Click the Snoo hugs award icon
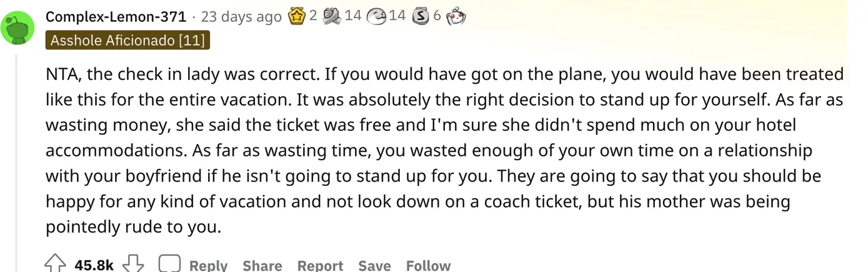This screenshot has height=272, width=868. [x=457, y=17]
